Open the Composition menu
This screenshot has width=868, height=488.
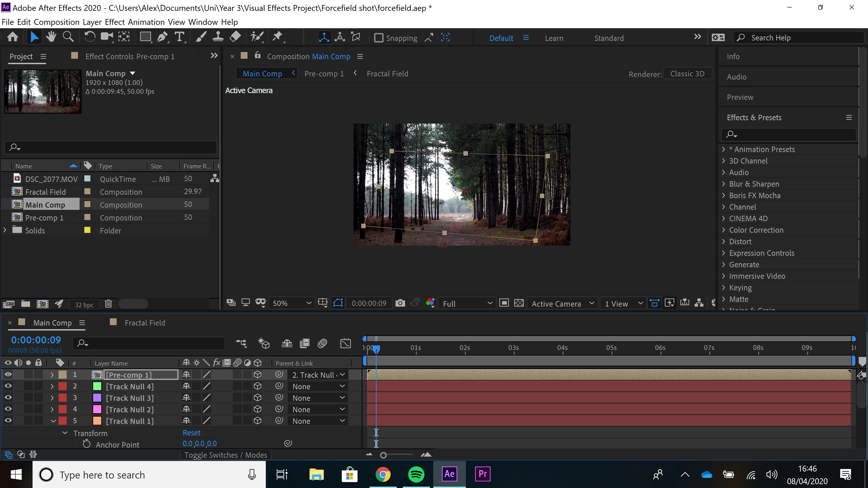56,22
